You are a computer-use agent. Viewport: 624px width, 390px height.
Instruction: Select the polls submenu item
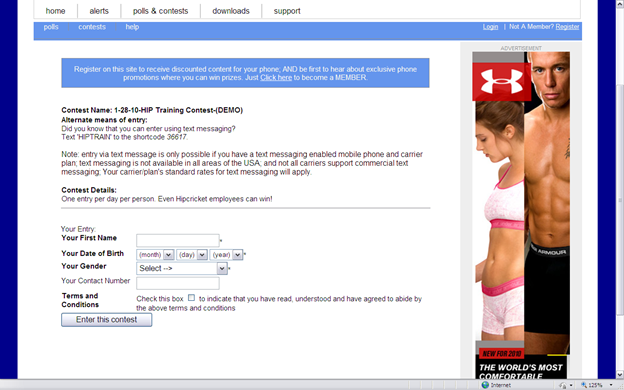51,27
